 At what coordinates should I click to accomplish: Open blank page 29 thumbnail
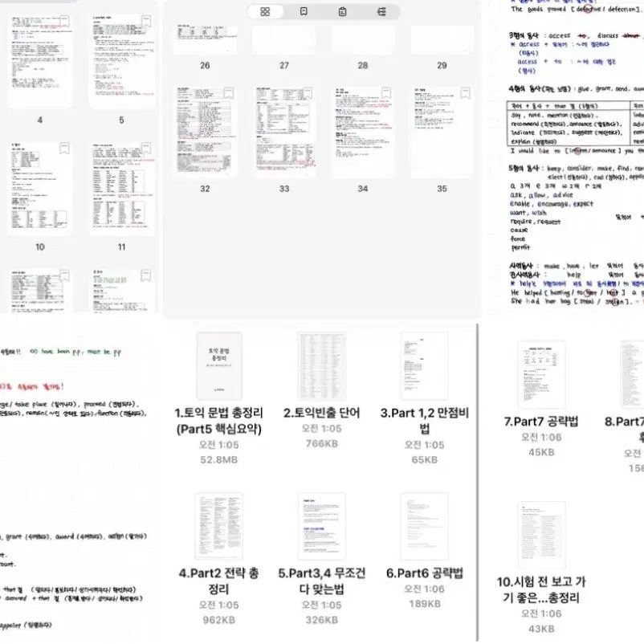point(442,39)
